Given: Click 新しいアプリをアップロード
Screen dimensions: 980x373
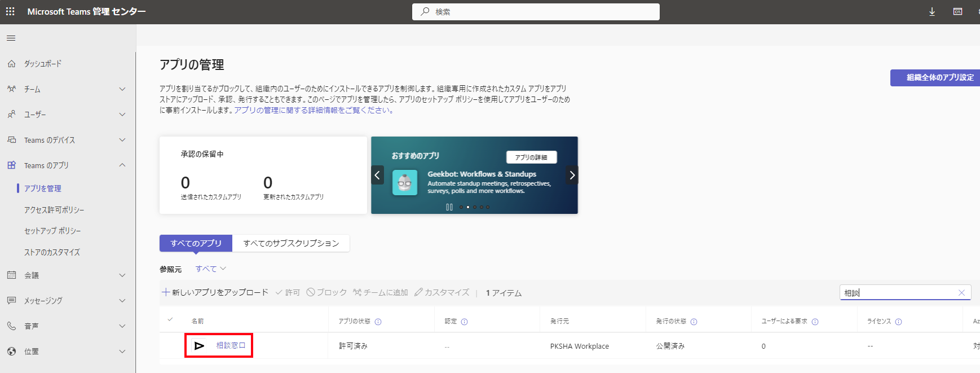Looking at the screenshot, I should [x=215, y=292].
